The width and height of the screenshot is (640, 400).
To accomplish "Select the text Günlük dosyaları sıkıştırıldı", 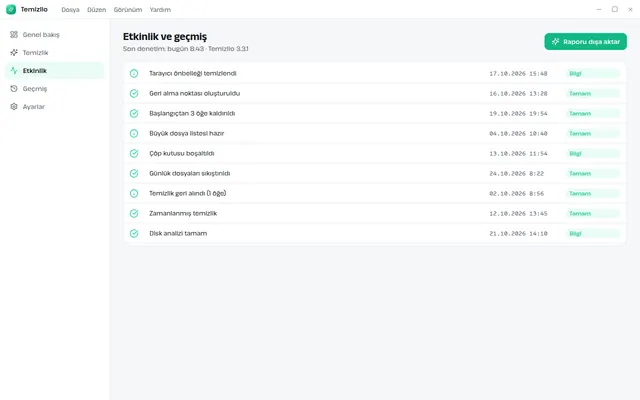I will pos(189,173).
